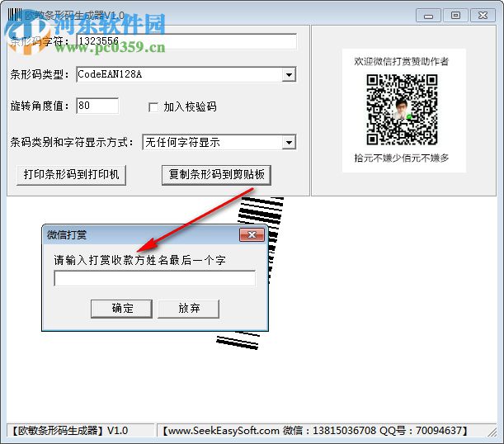Image resolution: width=504 pixels, height=444 pixels.
Task: Click the window resize grip in status bar
Action: pos(492,432)
